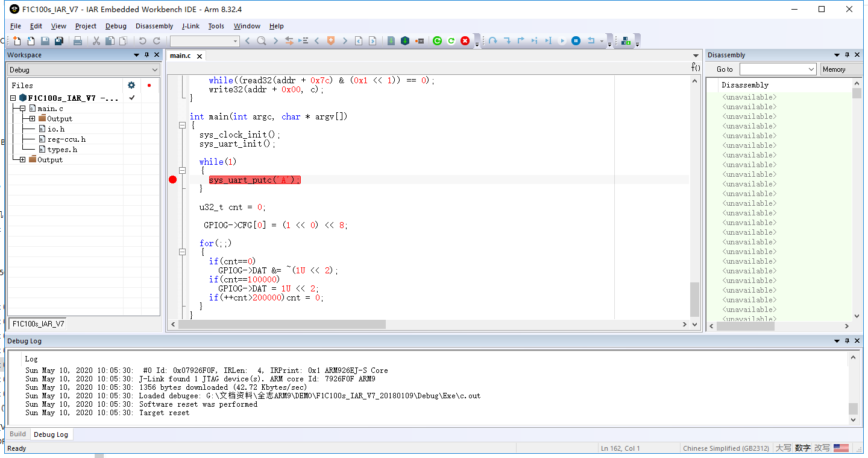The width and height of the screenshot is (868, 458).
Task: Click the Stop Debugging red X icon
Action: (x=465, y=41)
